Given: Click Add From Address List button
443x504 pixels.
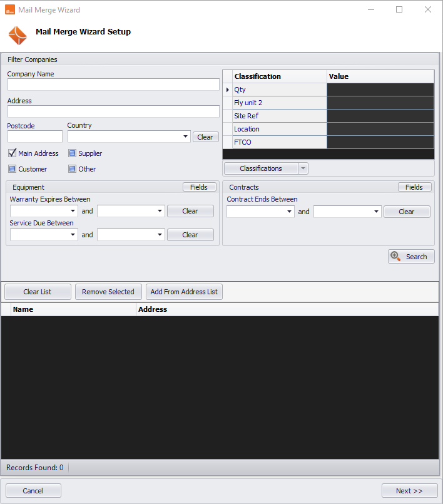Looking at the screenshot, I should (x=184, y=292).
